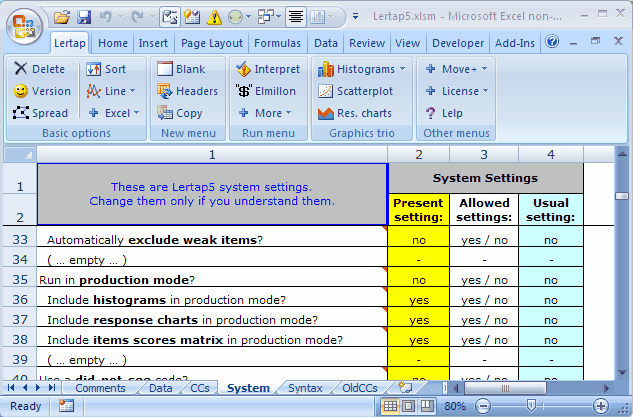Screen dimensions: 633x417
Task: Click the center-align toolbar icon
Action: click(296, 17)
